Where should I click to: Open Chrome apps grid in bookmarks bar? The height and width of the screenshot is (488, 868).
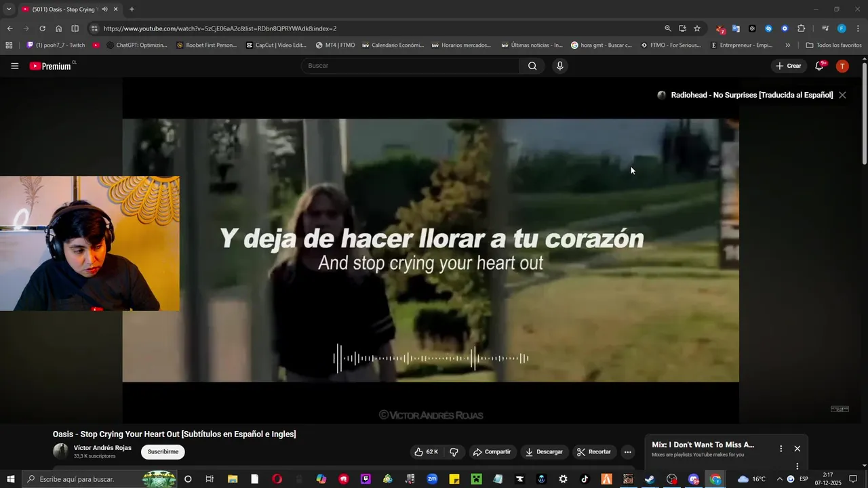click(9, 45)
